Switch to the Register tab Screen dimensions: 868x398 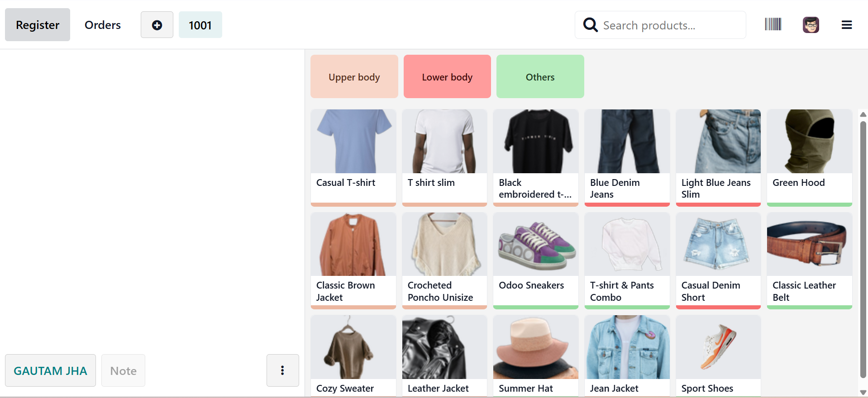pyautogui.click(x=38, y=25)
